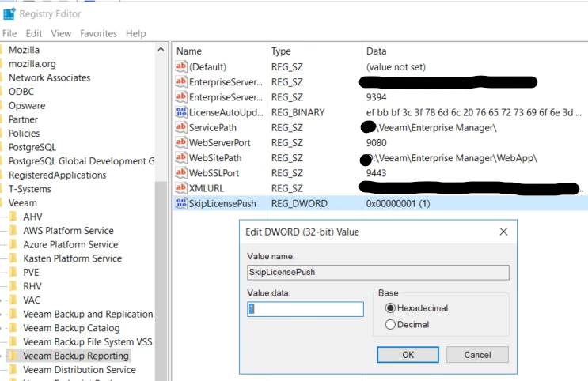This screenshot has height=381, width=588.
Task: Click the WebSSLPort string icon
Action: [x=181, y=172]
